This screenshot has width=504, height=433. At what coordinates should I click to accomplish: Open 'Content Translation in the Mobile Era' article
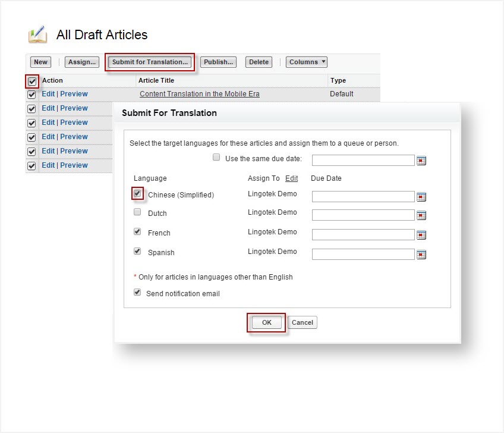(x=199, y=94)
